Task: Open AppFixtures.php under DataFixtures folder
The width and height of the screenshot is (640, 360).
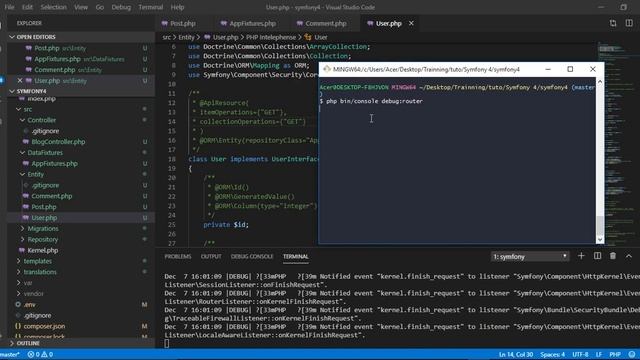Action: [x=54, y=163]
